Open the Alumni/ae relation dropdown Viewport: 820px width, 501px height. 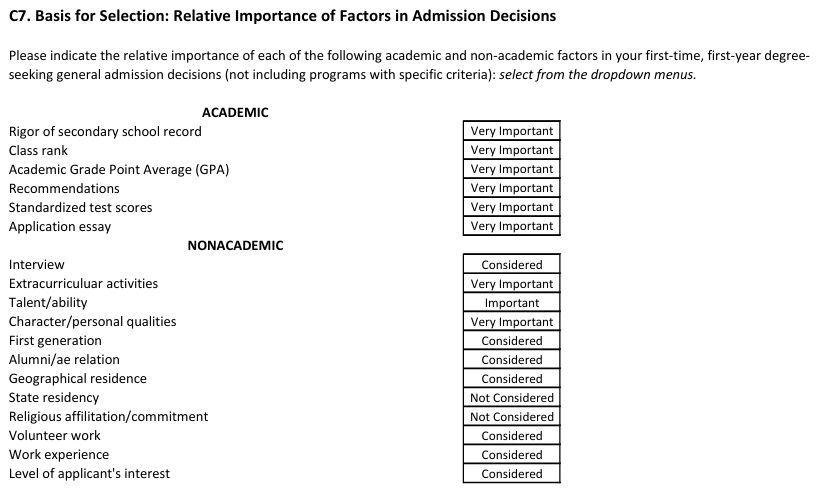(x=511, y=360)
